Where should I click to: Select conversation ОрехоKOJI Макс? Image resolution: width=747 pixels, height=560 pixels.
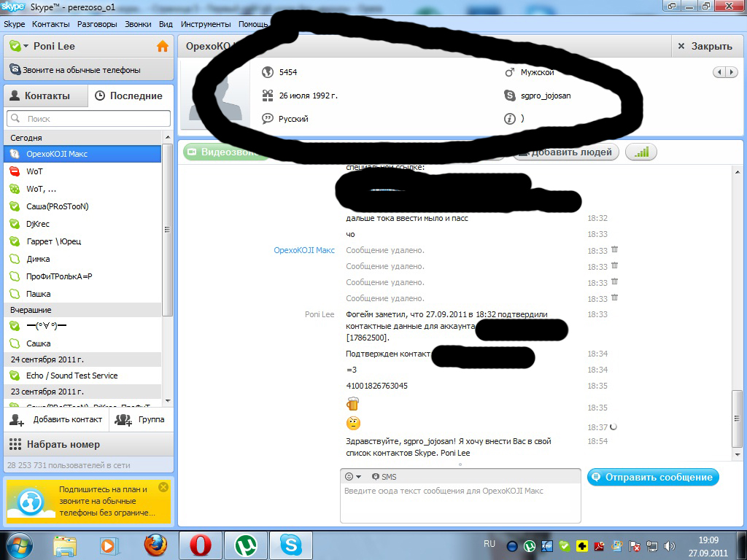pyautogui.click(x=82, y=154)
